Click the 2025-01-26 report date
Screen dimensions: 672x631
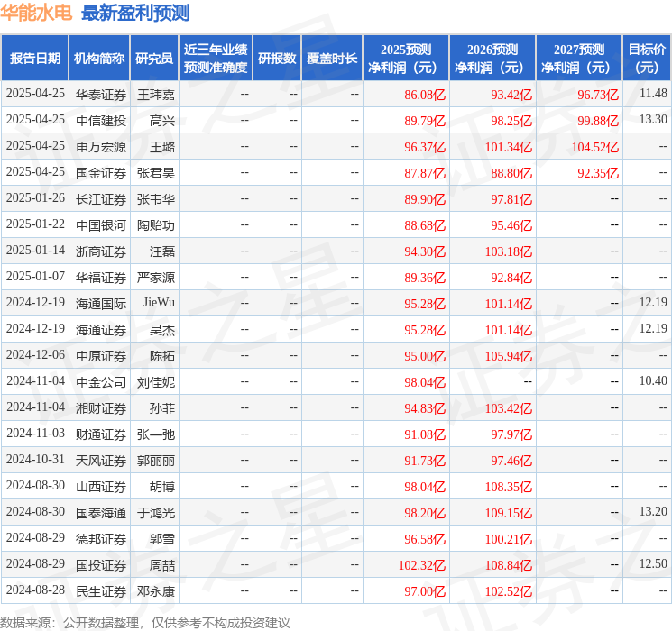point(35,197)
